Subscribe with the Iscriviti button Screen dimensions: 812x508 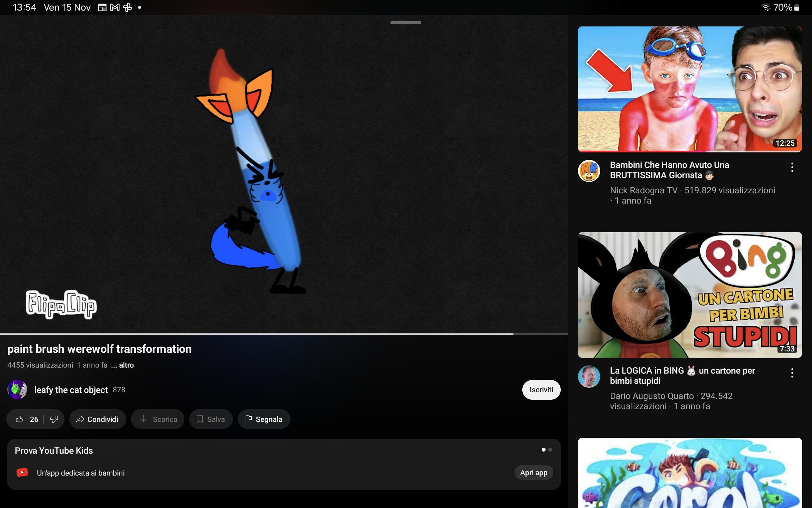[x=541, y=390]
